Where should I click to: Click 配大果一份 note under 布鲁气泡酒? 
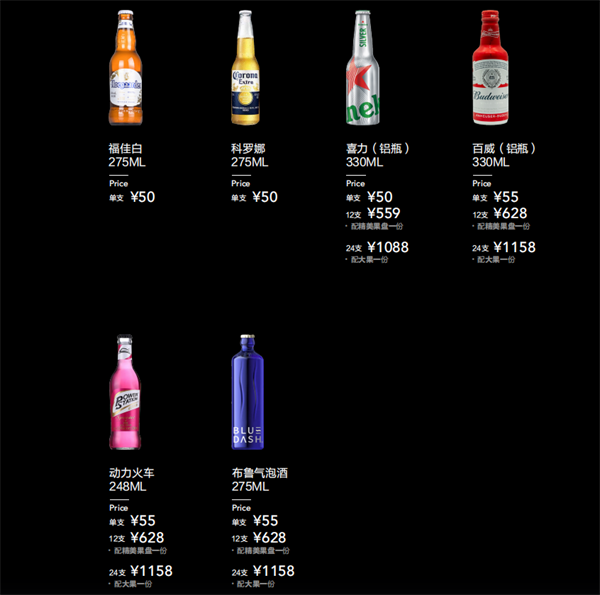tap(255, 584)
